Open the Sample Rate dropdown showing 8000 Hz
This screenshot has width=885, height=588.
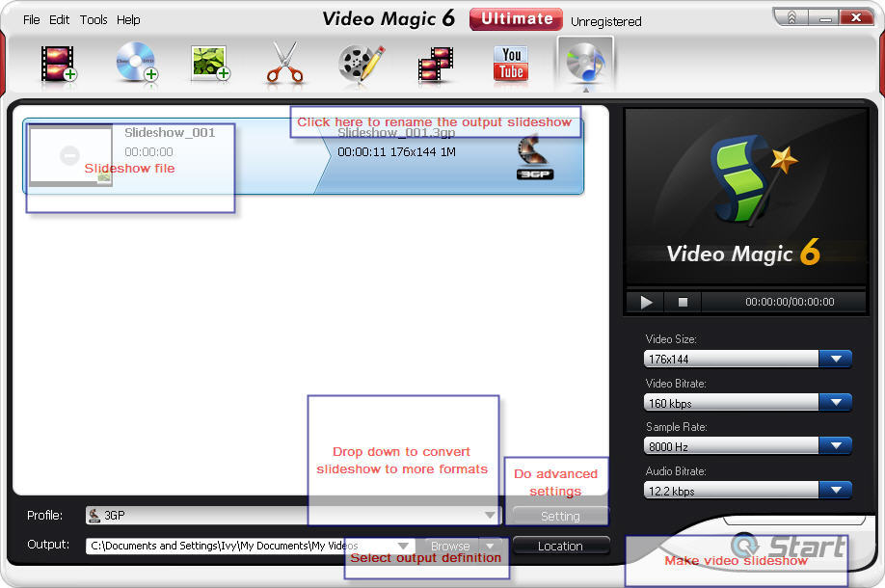click(747, 446)
